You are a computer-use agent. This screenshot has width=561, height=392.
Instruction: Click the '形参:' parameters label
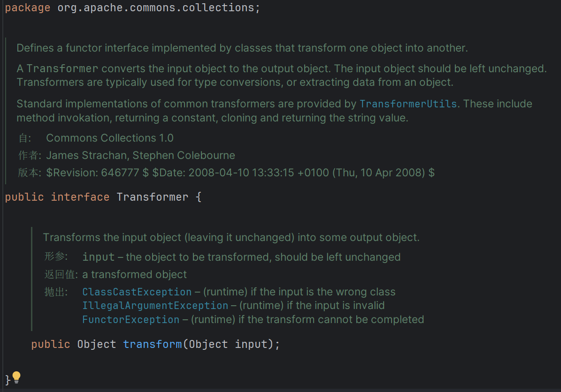(56, 256)
